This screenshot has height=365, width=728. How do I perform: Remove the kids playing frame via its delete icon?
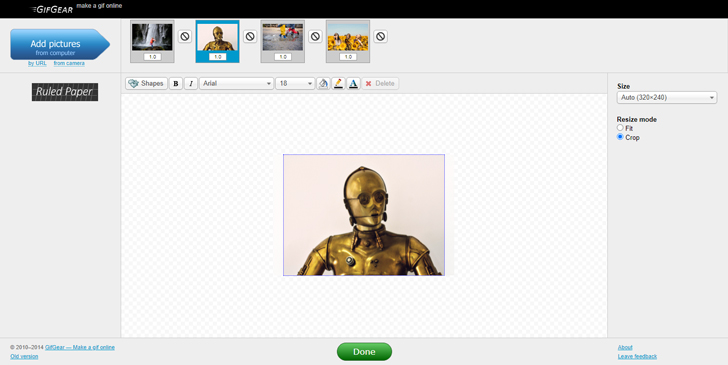(315, 36)
